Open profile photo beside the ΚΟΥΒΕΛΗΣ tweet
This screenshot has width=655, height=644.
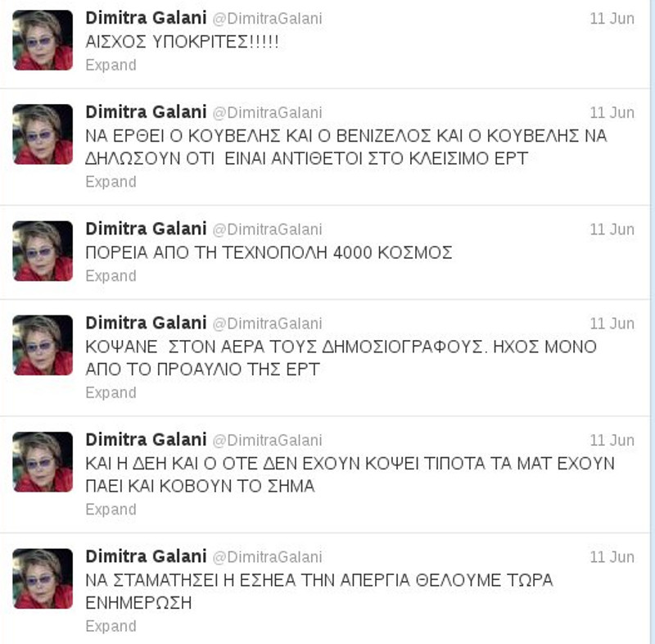(43, 134)
